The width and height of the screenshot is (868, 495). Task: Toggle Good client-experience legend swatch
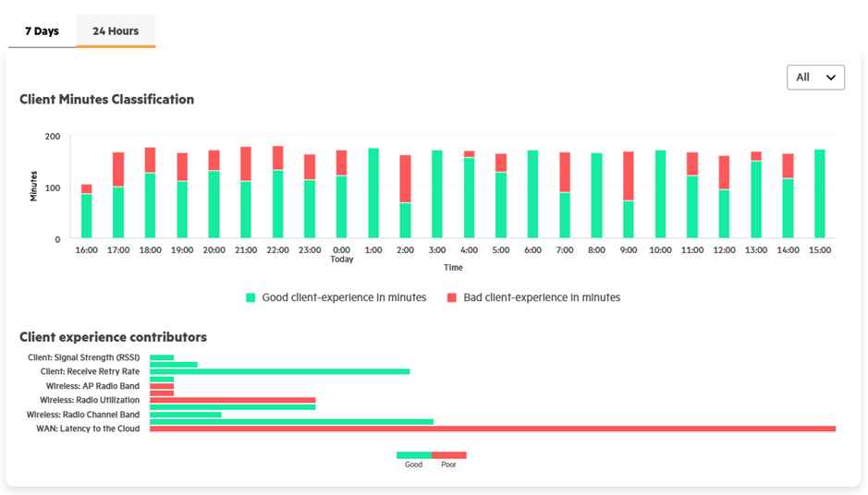point(251,297)
